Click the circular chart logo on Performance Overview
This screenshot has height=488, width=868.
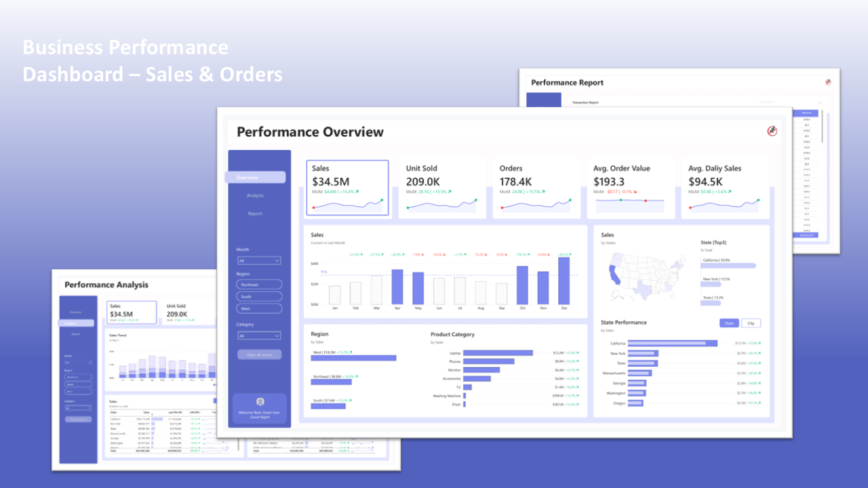(772, 130)
